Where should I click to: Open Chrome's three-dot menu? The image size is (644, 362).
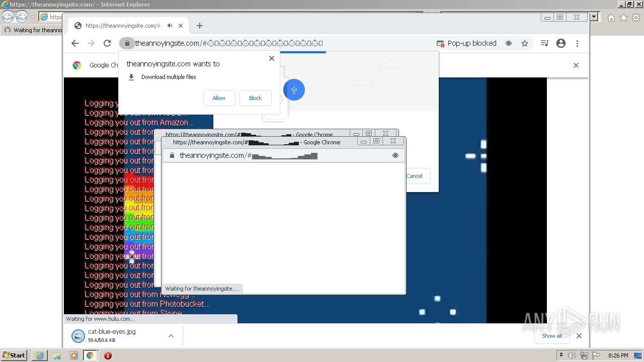(578, 43)
